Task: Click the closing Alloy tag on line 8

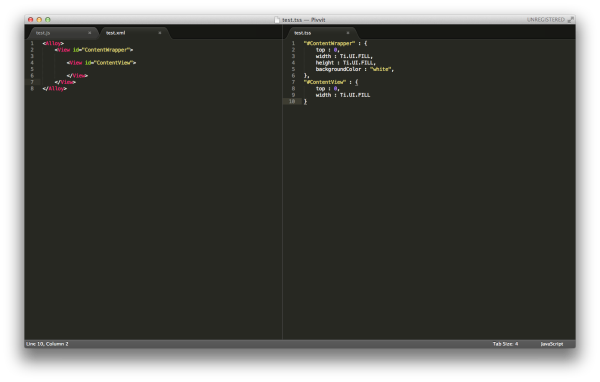Action: tap(55, 88)
